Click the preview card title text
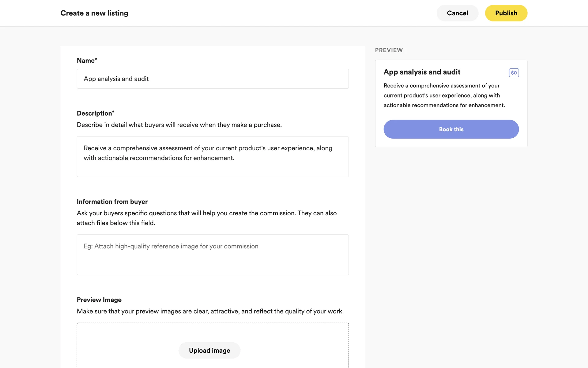Image resolution: width=588 pixels, height=368 pixels. click(x=422, y=72)
